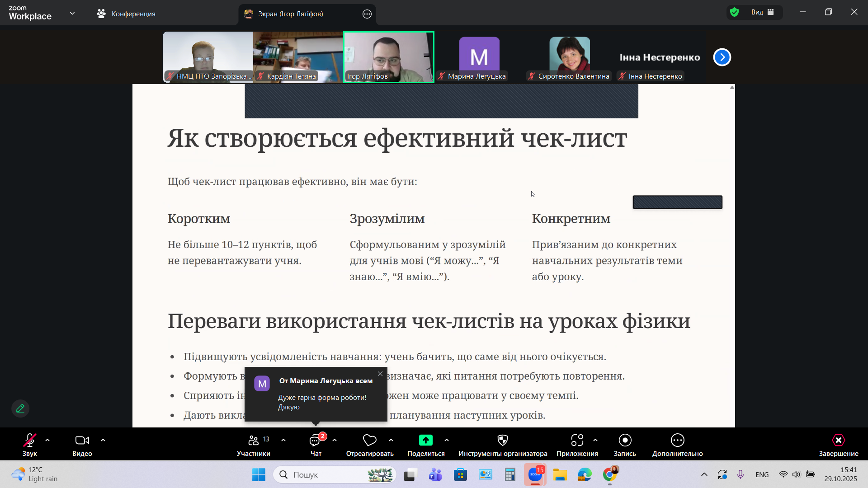Toggle camera using Видео button
The width and height of the screenshot is (868, 488).
(82, 441)
